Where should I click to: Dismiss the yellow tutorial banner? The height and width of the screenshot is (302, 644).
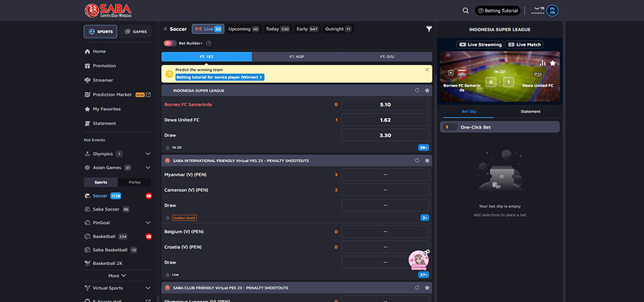coord(427,70)
